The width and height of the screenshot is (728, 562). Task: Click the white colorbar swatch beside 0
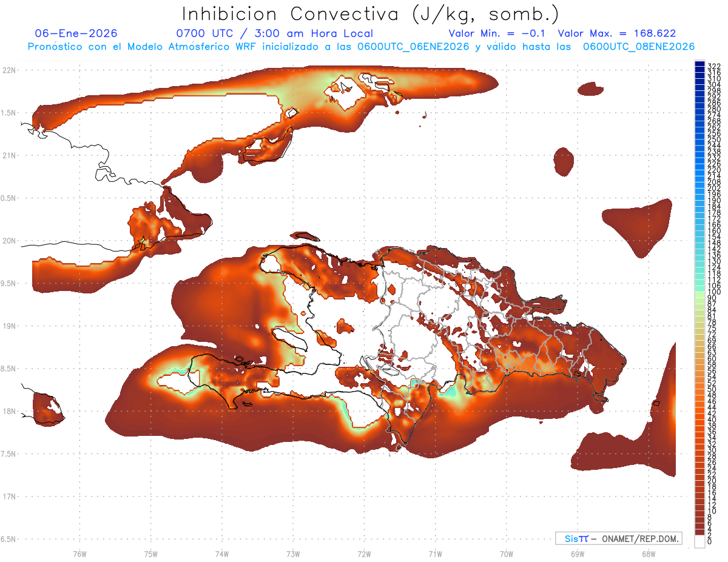(699, 541)
